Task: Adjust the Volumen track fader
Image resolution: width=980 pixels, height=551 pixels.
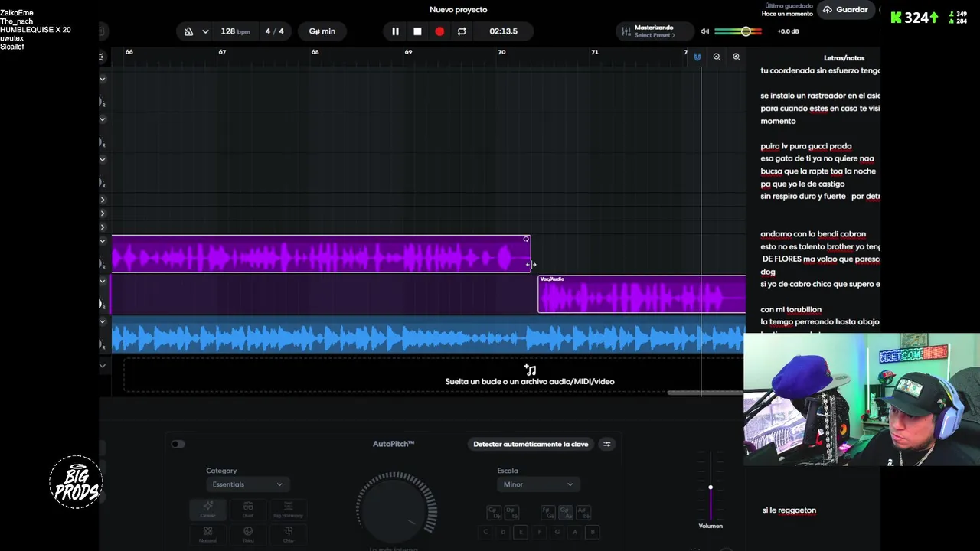Action: coord(710,487)
